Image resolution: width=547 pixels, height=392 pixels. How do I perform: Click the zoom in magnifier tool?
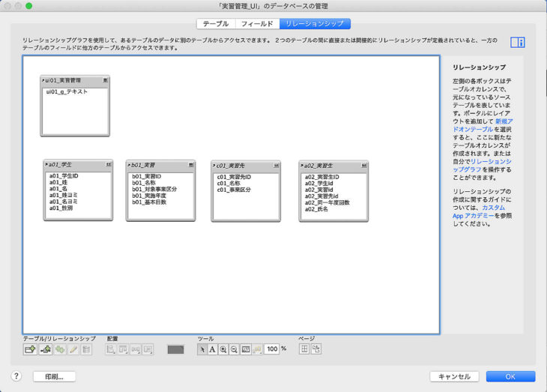(x=223, y=349)
